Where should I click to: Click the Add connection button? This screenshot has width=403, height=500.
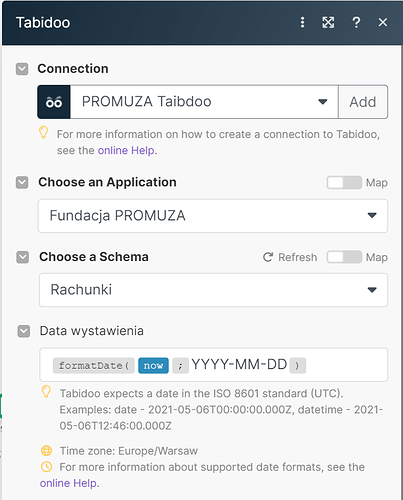pyautogui.click(x=363, y=102)
